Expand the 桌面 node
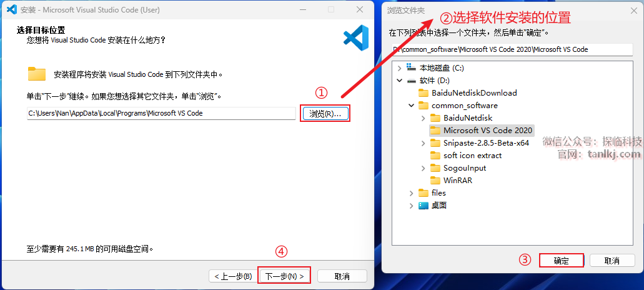The width and height of the screenshot is (644, 290). (x=411, y=206)
